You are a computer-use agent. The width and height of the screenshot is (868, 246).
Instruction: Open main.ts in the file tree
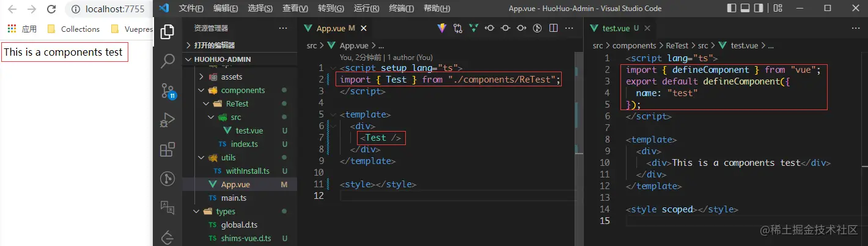pos(240,198)
